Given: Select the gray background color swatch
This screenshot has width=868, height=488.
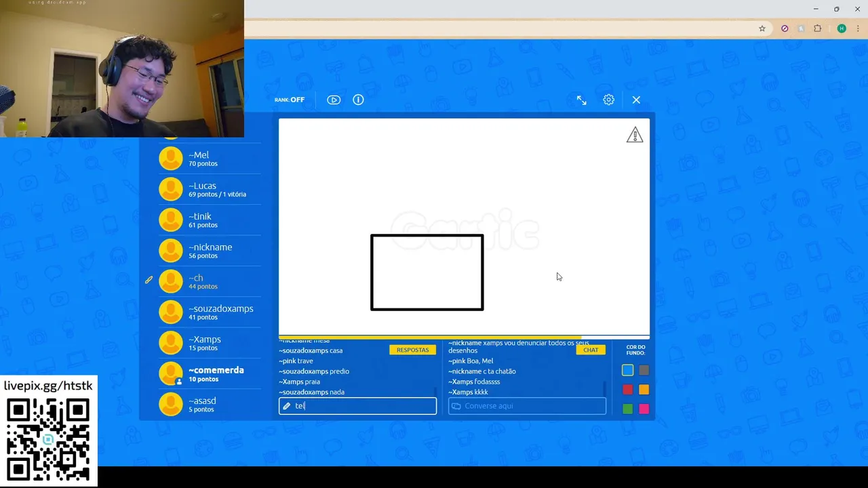Looking at the screenshot, I should [x=644, y=370].
